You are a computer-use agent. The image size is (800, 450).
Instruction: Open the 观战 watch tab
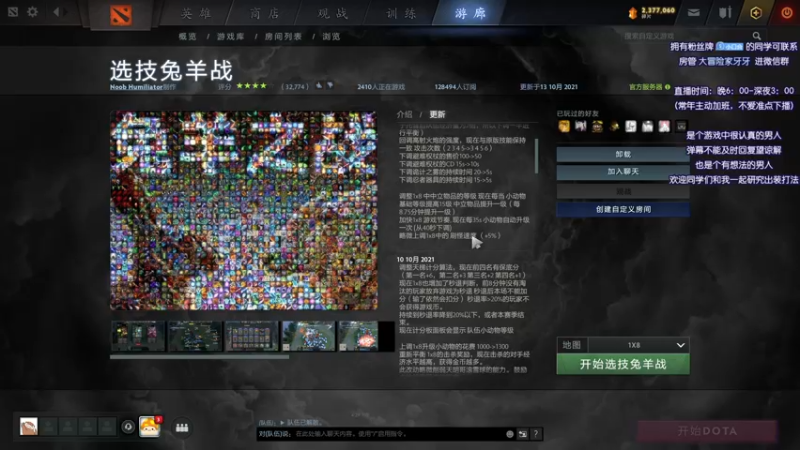tap(333, 13)
